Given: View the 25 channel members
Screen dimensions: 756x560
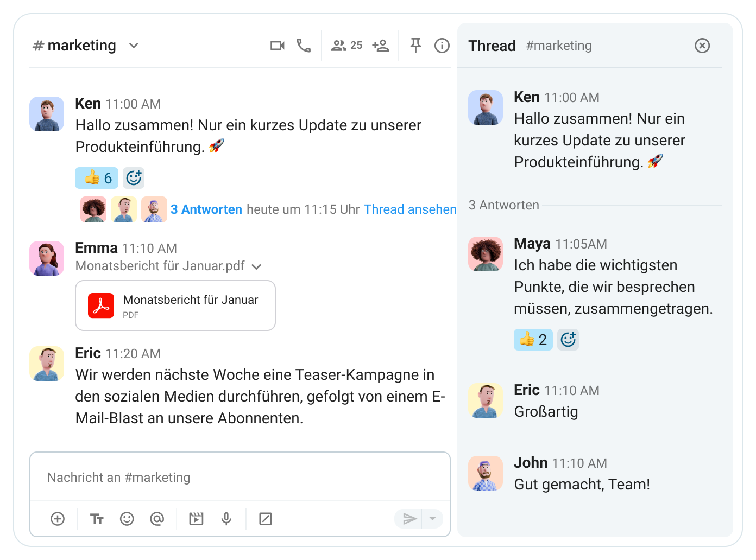Looking at the screenshot, I should (x=347, y=46).
